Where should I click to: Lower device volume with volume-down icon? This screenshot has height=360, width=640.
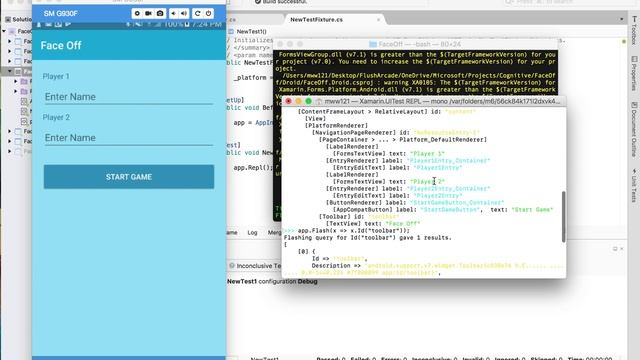(173, 13)
